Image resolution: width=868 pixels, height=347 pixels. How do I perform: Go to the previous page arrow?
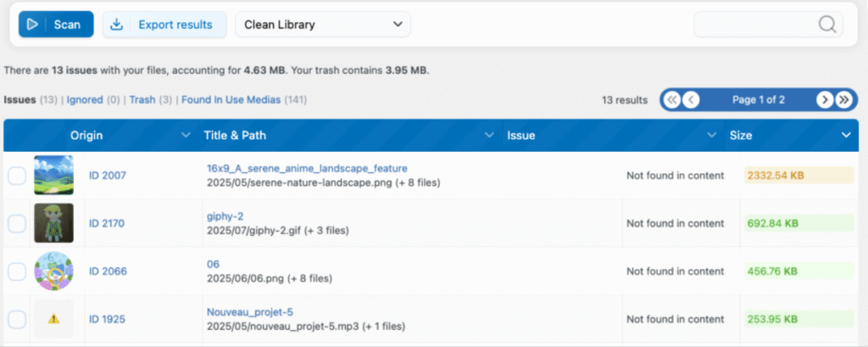692,99
